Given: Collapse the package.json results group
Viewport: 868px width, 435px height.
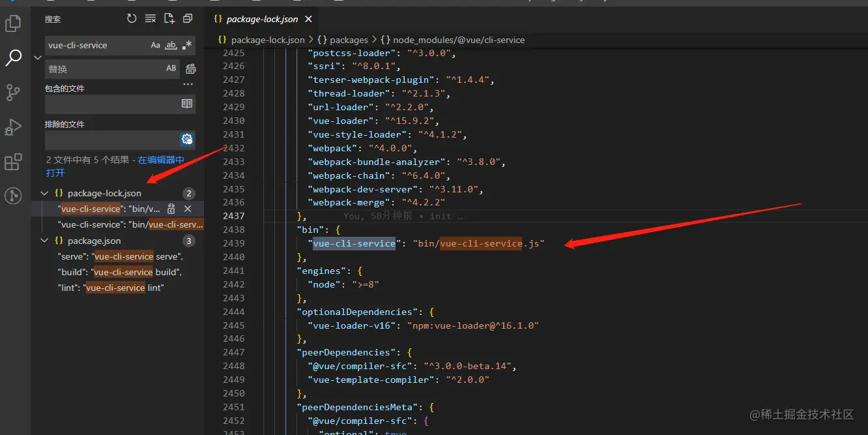Looking at the screenshot, I should pyautogui.click(x=44, y=241).
